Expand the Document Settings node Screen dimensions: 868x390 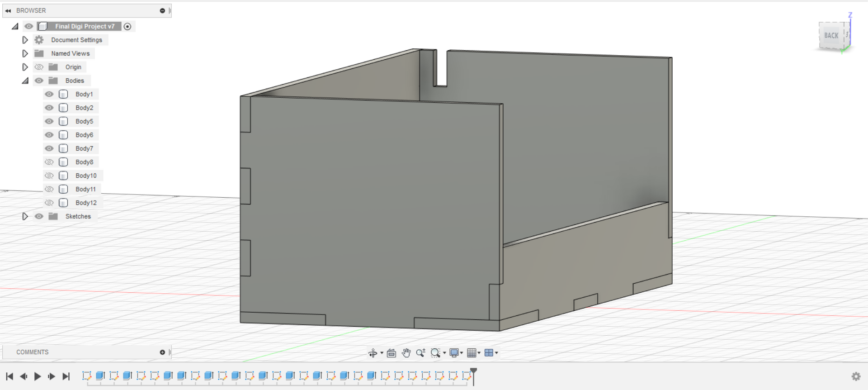coord(25,40)
